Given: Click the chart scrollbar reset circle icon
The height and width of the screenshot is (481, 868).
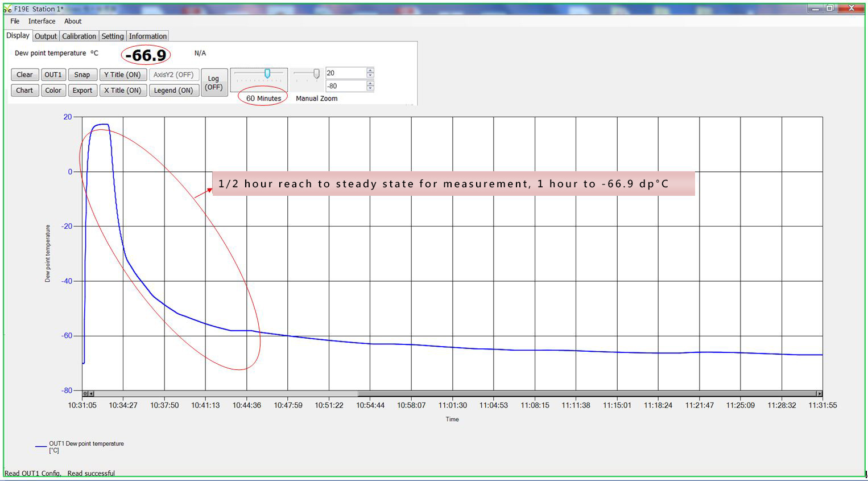Looking at the screenshot, I should click(x=85, y=393).
